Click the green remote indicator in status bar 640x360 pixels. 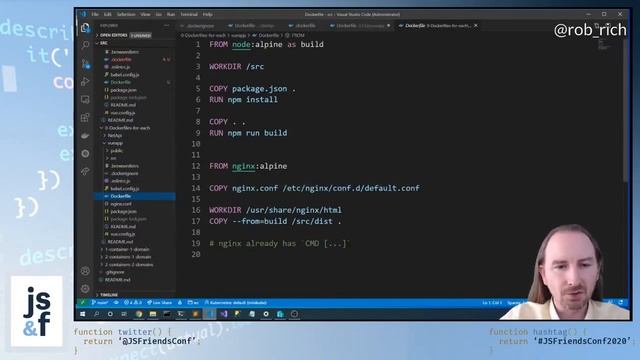pyautogui.click(x=82, y=302)
